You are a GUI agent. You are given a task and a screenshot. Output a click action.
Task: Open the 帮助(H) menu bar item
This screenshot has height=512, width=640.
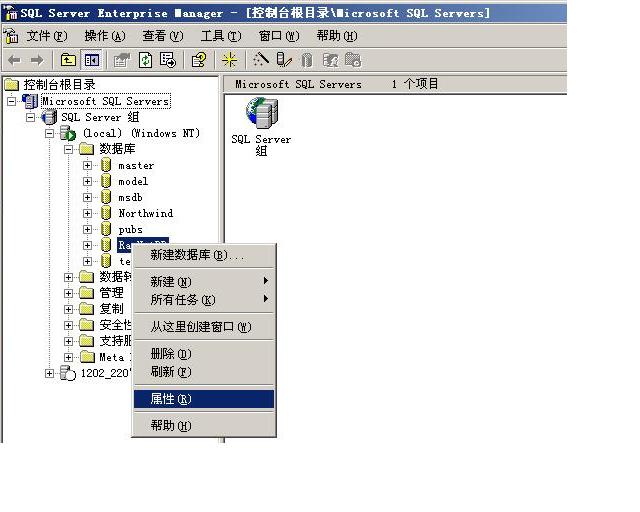tap(337, 36)
